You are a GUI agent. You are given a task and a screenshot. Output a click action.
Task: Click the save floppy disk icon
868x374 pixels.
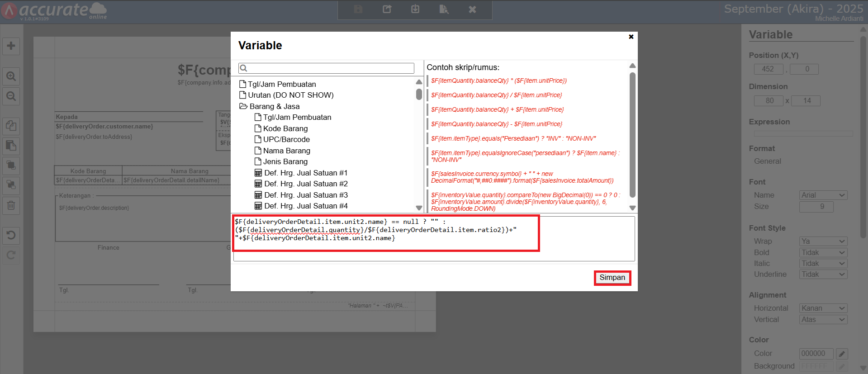[358, 9]
